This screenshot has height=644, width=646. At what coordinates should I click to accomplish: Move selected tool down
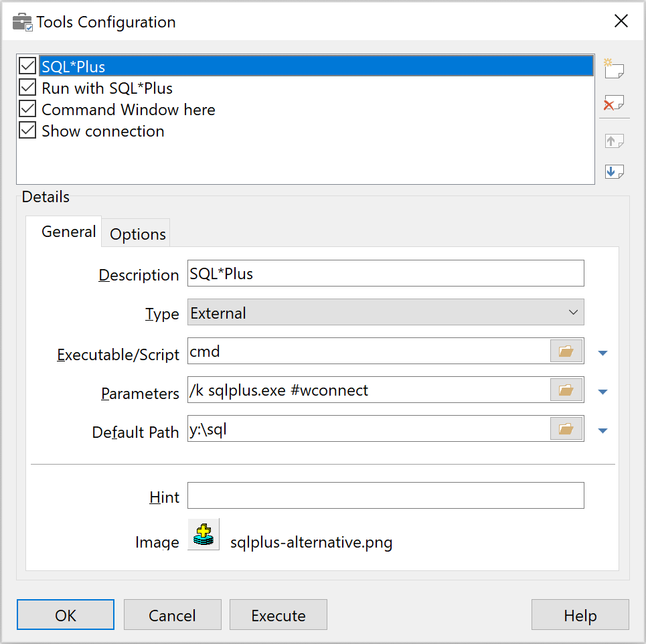point(614,171)
